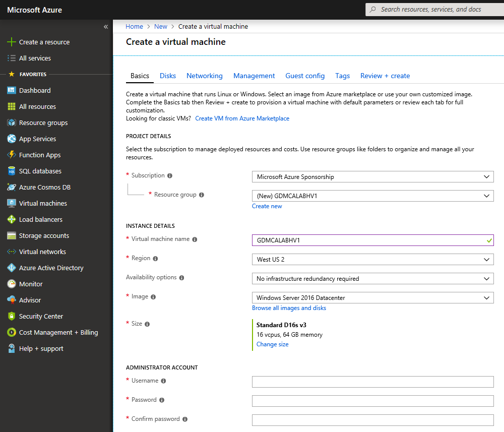504x432 pixels.
Task: Click the Password input field
Action: [x=373, y=401]
